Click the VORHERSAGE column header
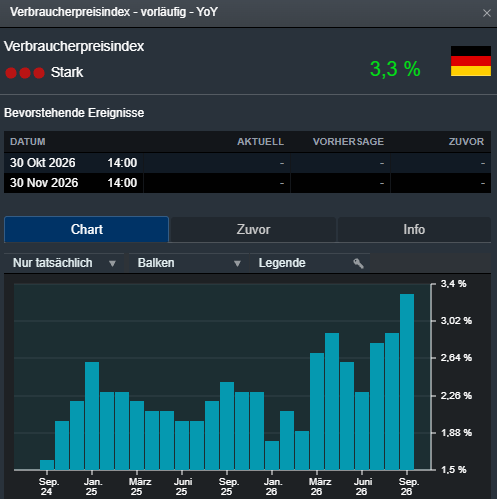The image size is (497, 499). (348, 142)
